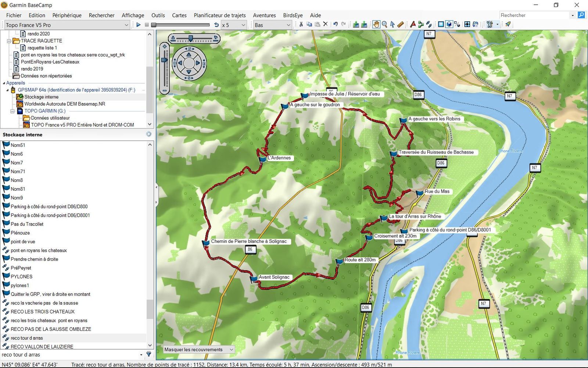588x368 pixels.
Task: Switch to 3D map view cube
Action: [449, 25]
